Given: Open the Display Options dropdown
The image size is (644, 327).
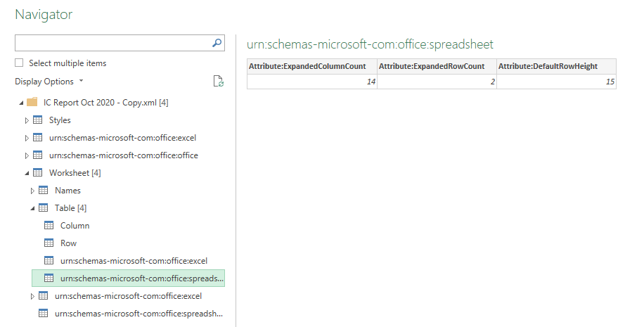Looking at the screenshot, I should tap(49, 82).
